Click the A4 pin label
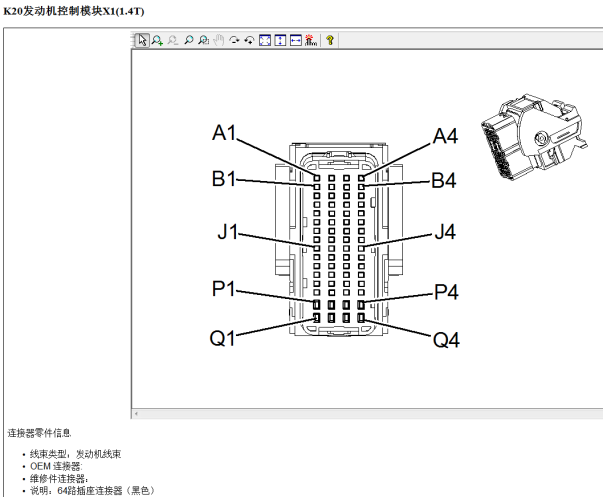The height and width of the screenshot is (497, 603). [x=445, y=136]
